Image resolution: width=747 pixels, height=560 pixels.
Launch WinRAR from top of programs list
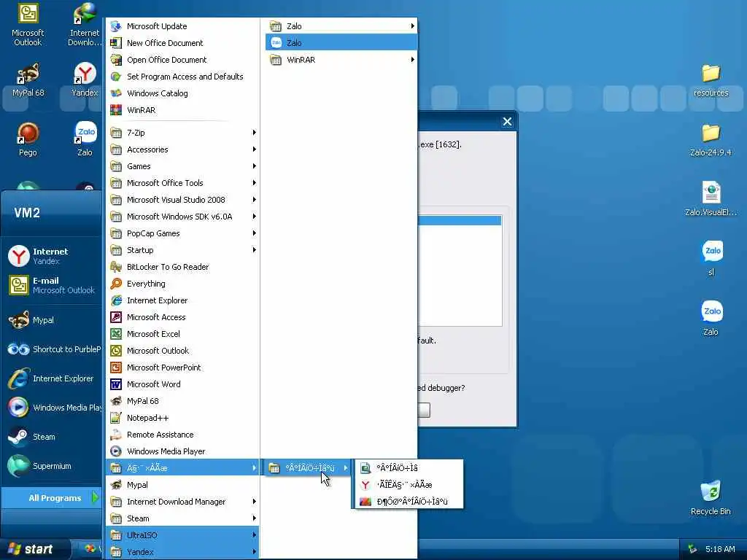[x=182, y=110]
